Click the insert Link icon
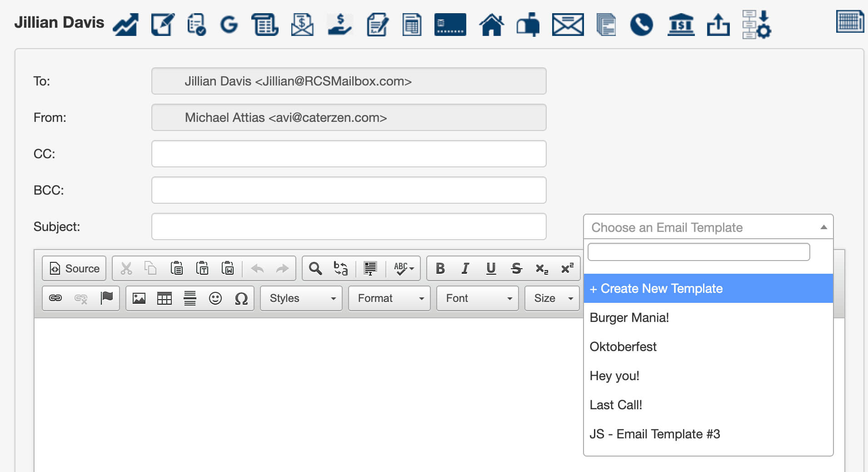 (55, 298)
